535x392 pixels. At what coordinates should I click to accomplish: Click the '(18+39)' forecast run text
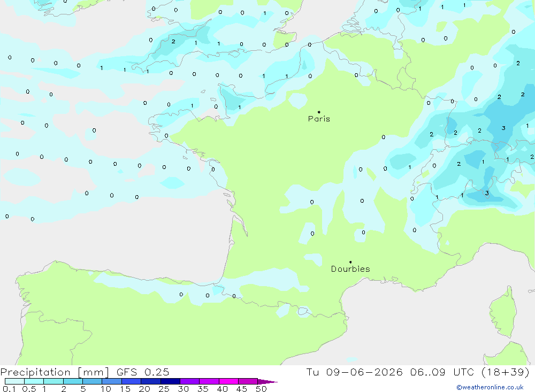tap(506, 372)
